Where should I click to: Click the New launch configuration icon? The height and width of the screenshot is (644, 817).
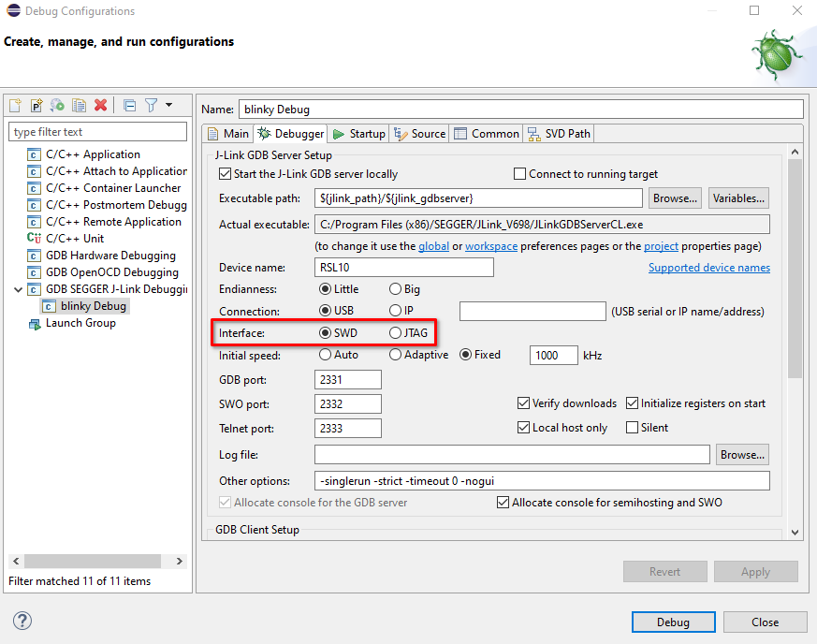pos(15,106)
